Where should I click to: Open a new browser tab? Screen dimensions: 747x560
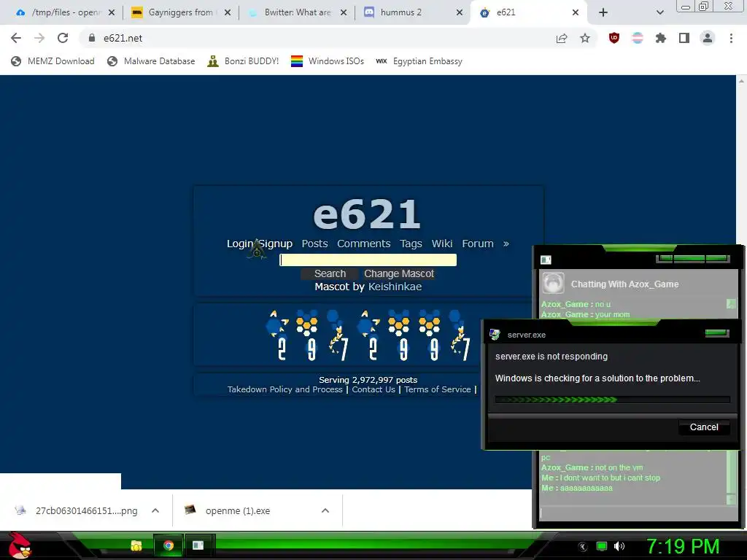pos(603,12)
